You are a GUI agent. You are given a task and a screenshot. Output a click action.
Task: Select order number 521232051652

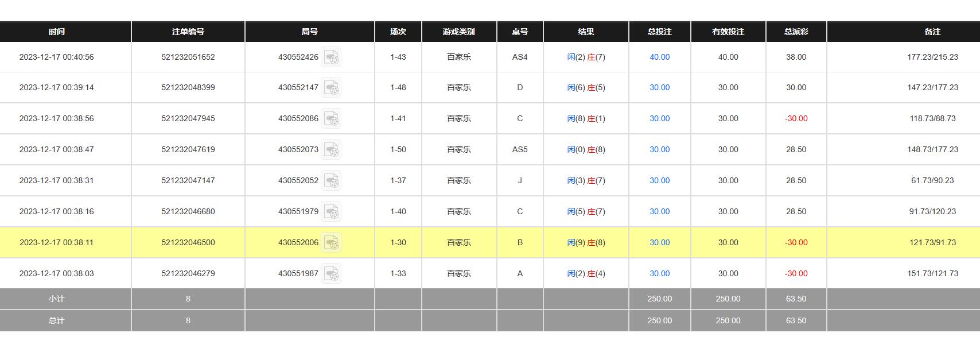188,57
